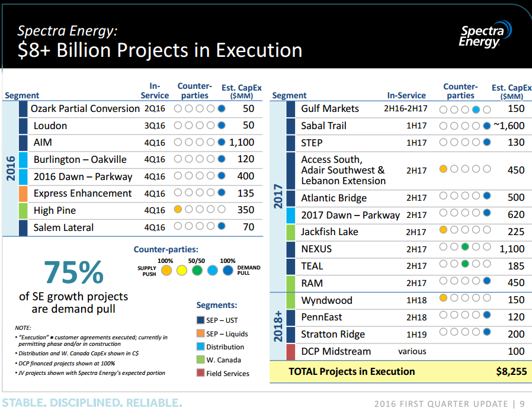Click the large 75% figure

(73, 273)
